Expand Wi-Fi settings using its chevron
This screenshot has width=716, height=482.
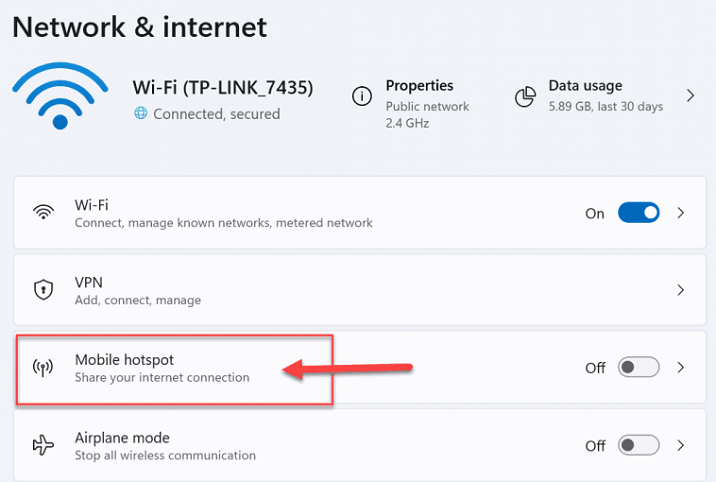[681, 213]
